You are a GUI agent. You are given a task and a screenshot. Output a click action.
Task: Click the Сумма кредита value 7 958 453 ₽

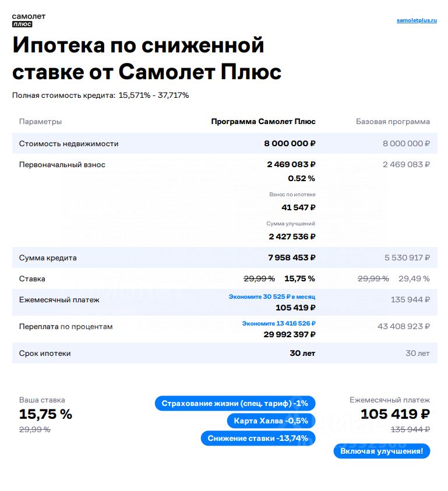pyautogui.click(x=291, y=257)
